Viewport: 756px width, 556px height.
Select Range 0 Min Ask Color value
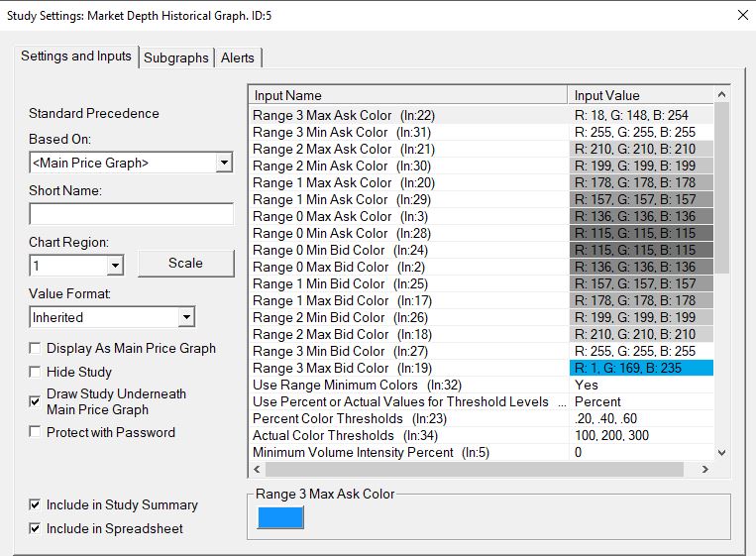click(641, 233)
